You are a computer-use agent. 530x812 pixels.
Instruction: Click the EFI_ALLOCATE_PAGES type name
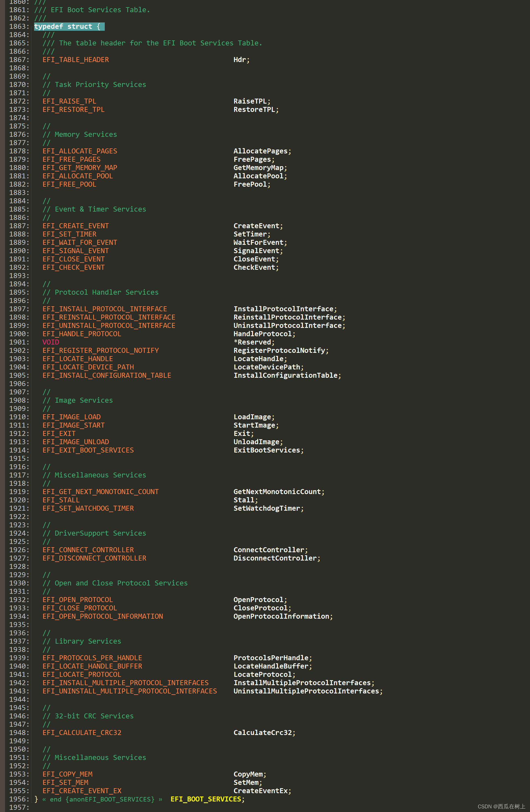click(80, 151)
